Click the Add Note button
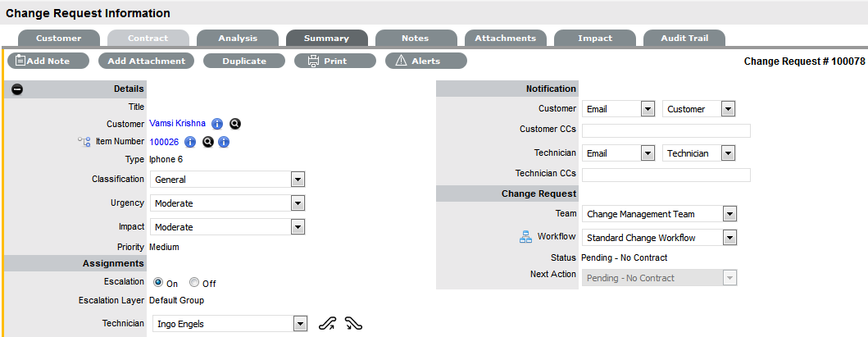 [x=49, y=61]
